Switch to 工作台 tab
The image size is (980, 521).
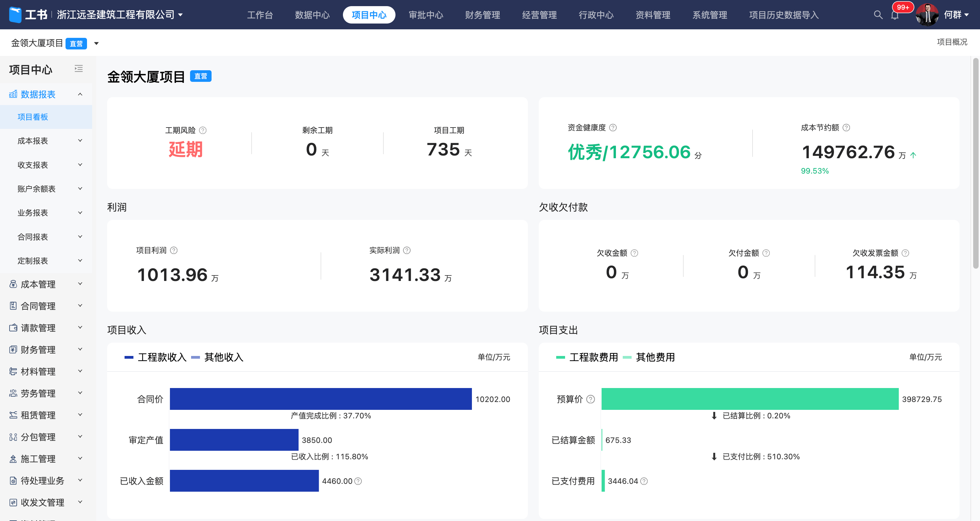pyautogui.click(x=260, y=15)
